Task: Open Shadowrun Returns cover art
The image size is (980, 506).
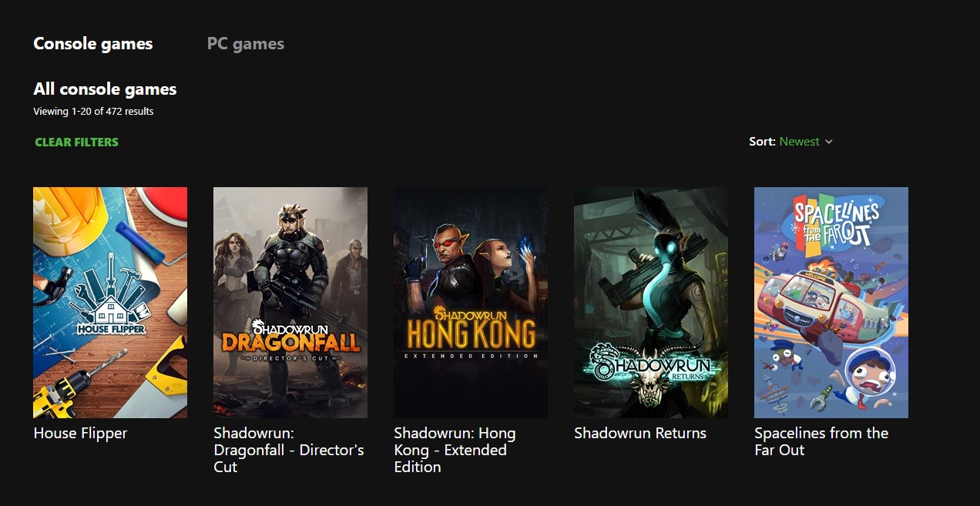Action: 651,303
